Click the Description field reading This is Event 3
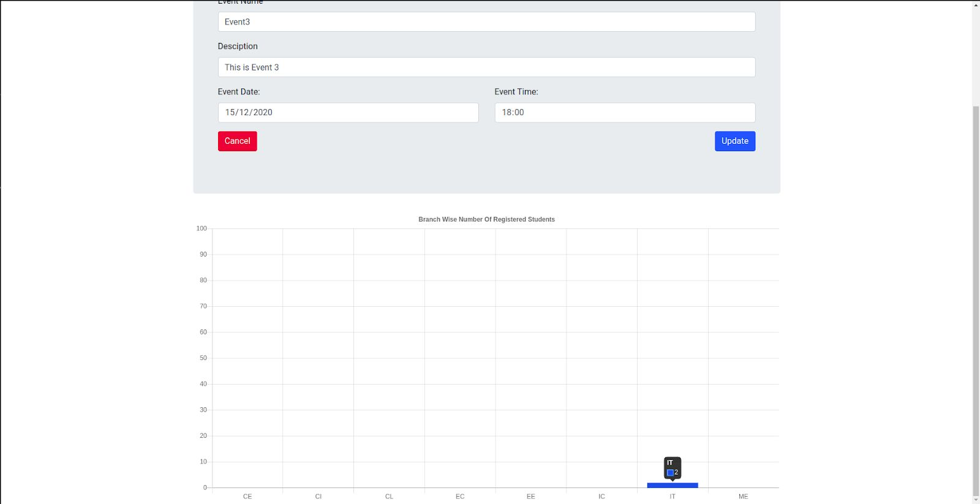 486,67
